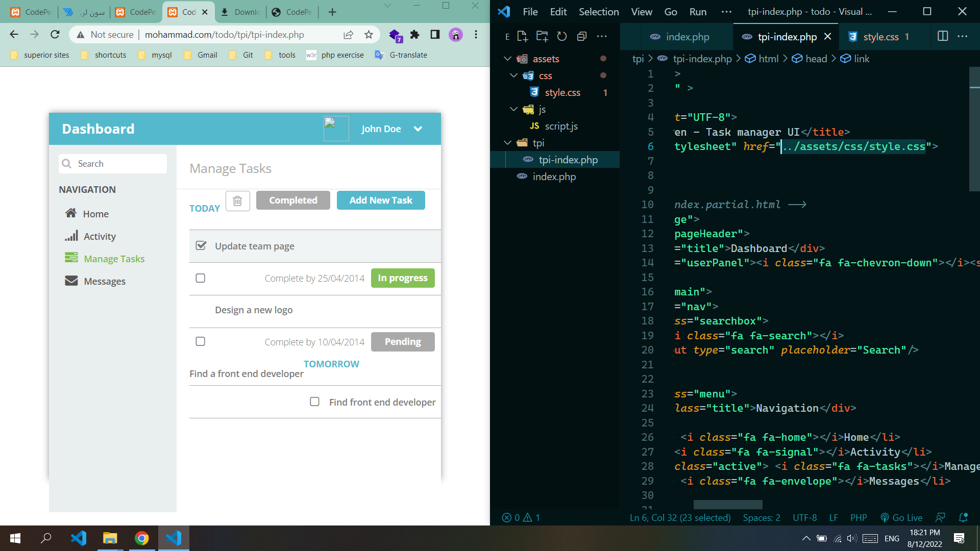Open VS Code View menu
Viewport: 980px width, 551px height.
click(642, 12)
